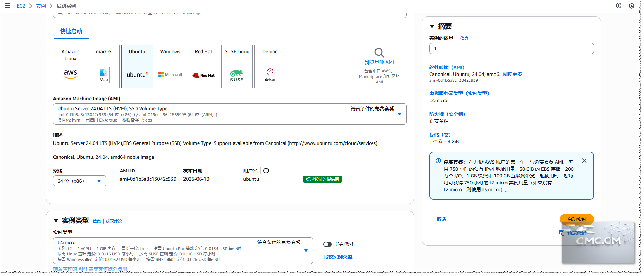Click the t2.micro text in summary

[438, 100]
